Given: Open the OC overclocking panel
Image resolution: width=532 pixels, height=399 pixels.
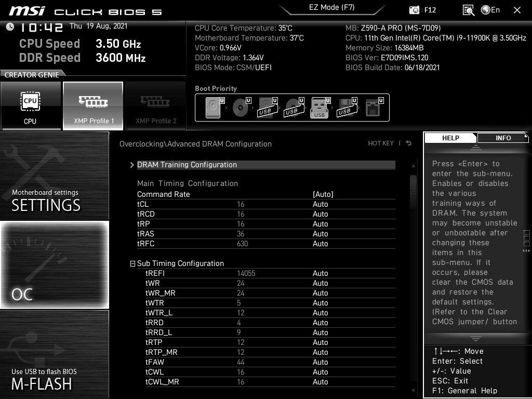Looking at the screenshot, I should (x=55, y=265).
